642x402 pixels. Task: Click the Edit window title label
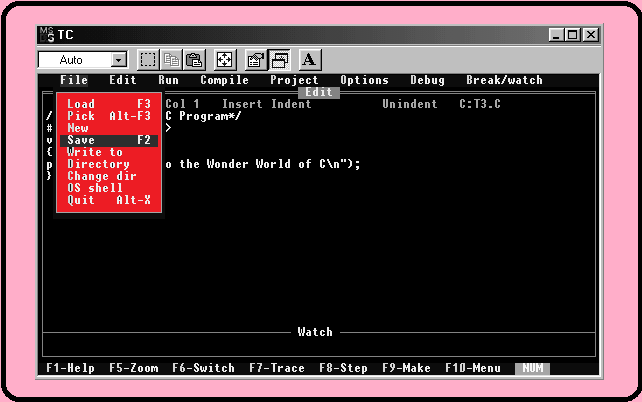click(x=319, y=92)
